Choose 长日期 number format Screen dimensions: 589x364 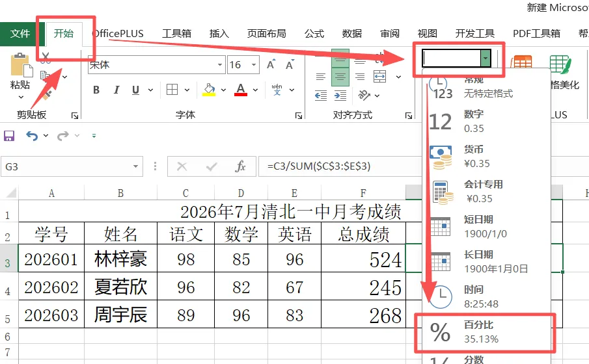tap(486, 261)
